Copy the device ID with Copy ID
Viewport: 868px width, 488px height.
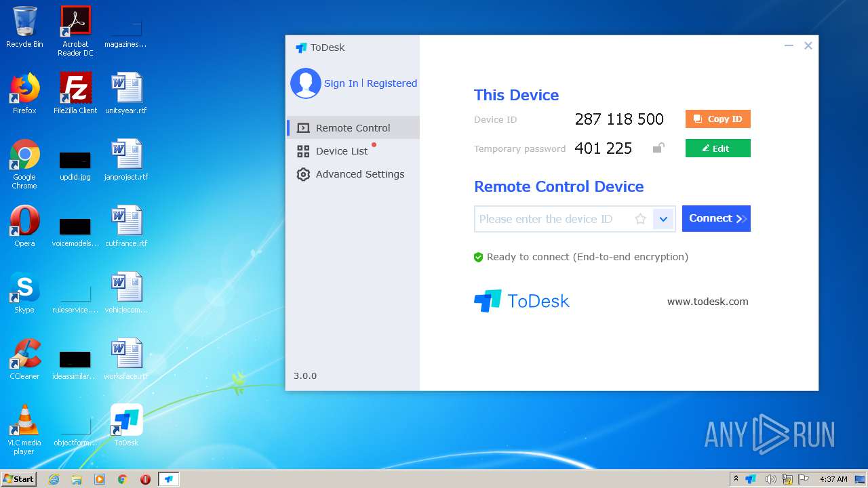click(x=717, y=119)
